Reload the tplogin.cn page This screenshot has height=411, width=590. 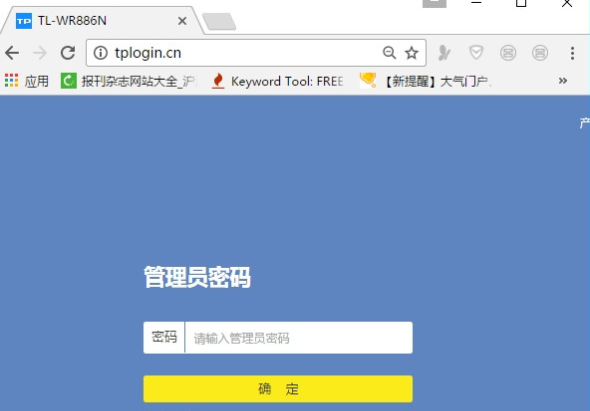(68, 53)
